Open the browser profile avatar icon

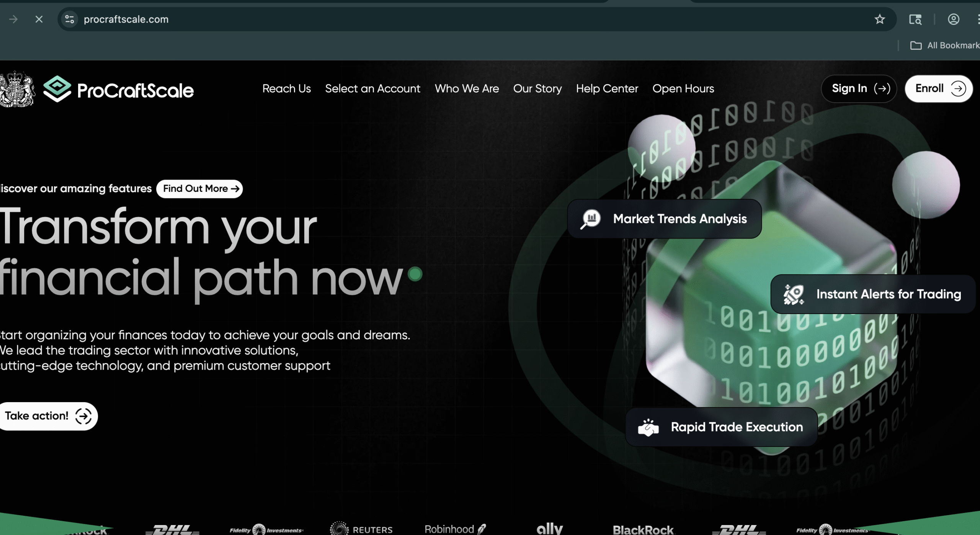[953, 19]
